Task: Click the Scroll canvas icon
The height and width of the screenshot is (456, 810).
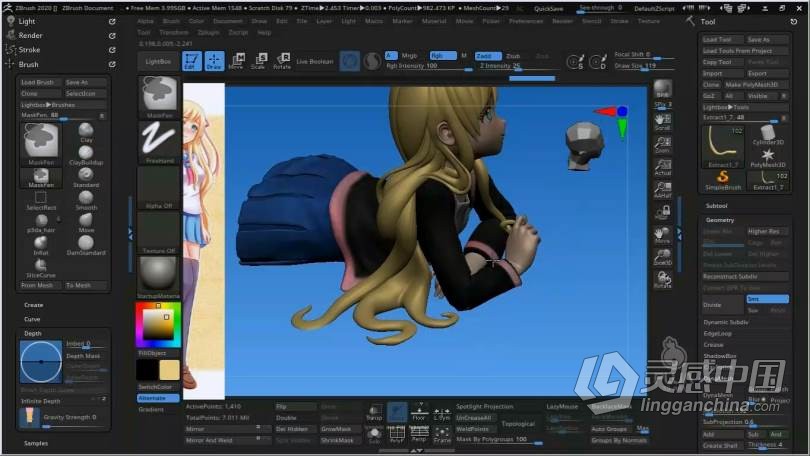Action: (x=663, y=122)
